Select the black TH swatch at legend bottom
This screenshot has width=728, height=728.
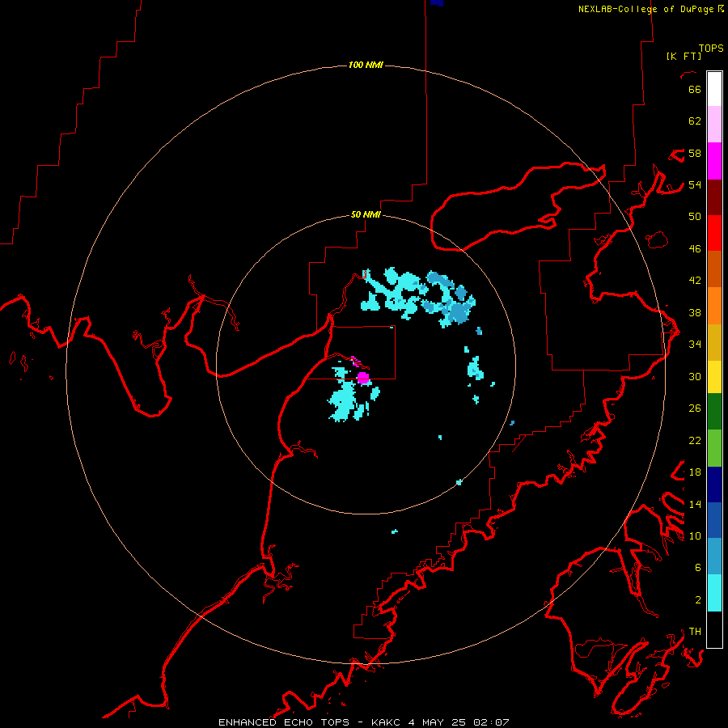[714, 629]
